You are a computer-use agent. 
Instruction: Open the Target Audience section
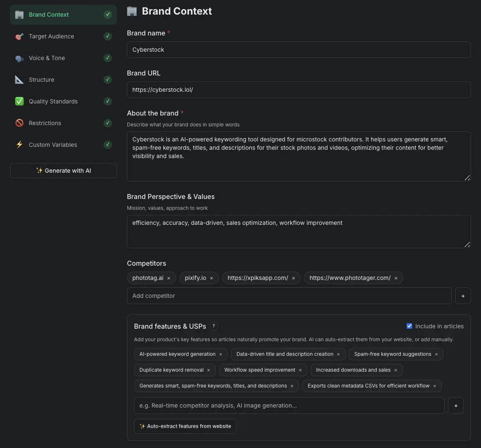click(63, 36)
